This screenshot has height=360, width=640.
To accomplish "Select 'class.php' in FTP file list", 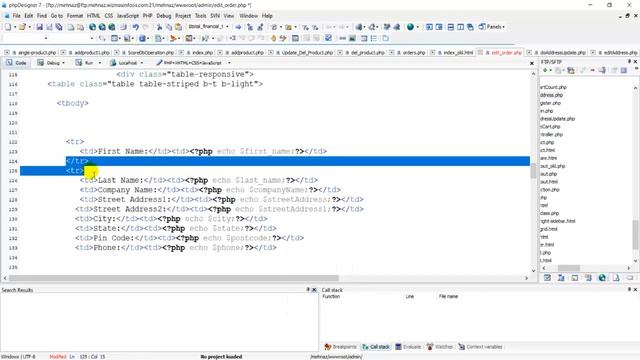I will coord(549,213).
